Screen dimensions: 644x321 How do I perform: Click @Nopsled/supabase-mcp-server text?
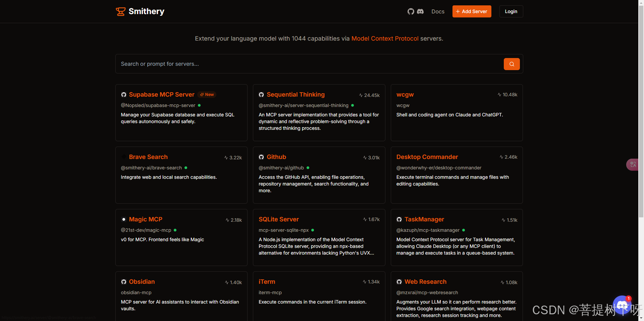[x=158, y=105]
